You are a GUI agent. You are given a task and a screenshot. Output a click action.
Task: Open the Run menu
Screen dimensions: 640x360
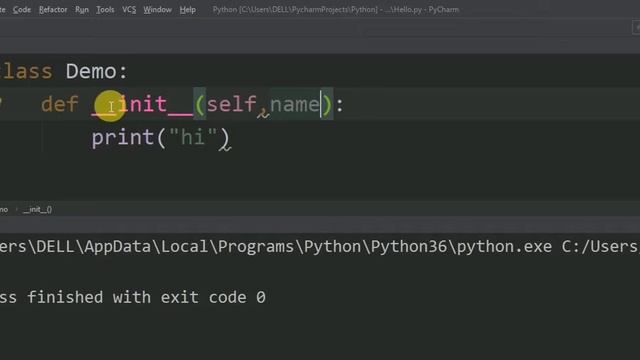pyautogui.click(x=82, y=9)
